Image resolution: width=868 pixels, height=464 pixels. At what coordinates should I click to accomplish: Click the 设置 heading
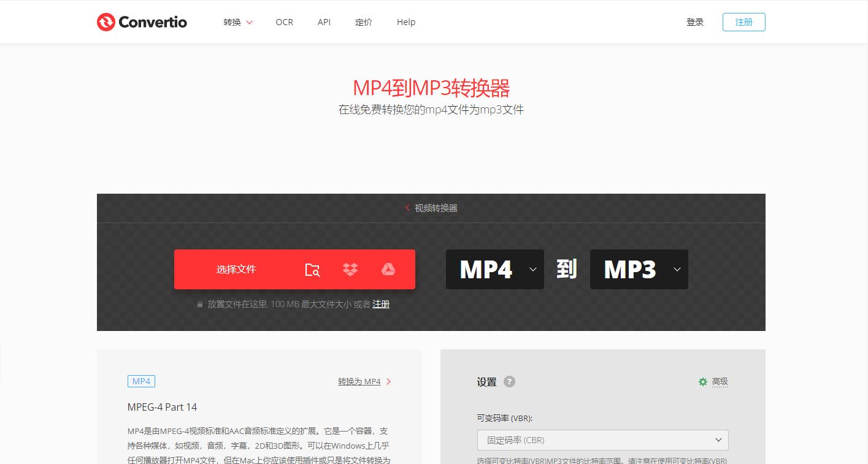[486, 382]
